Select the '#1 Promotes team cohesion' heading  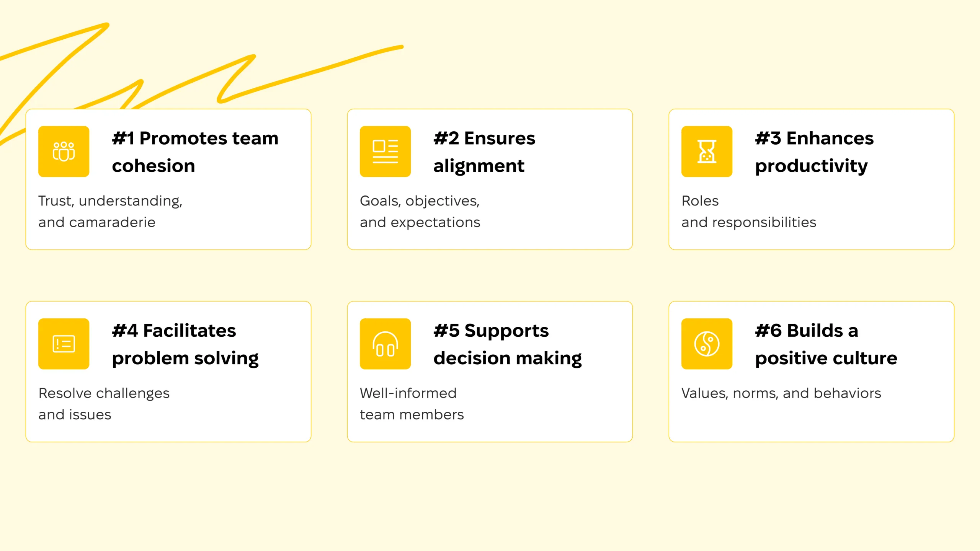195,152
